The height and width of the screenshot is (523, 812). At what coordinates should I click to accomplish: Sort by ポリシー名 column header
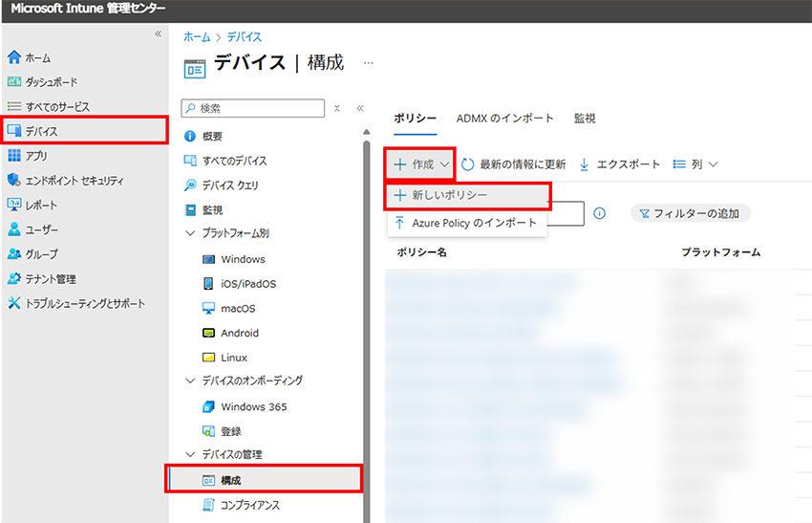tap(421, 251)
